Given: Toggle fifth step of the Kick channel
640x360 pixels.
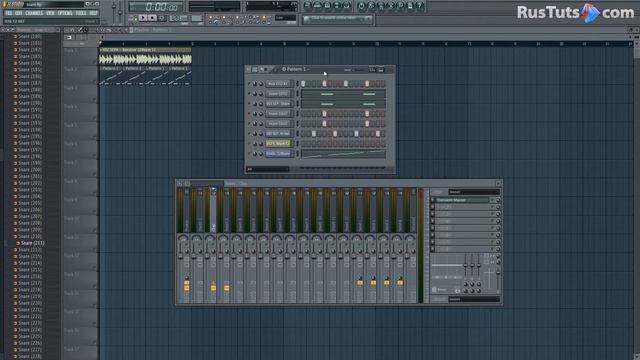Looking at the screenshot, I should [x=324, y=84].
